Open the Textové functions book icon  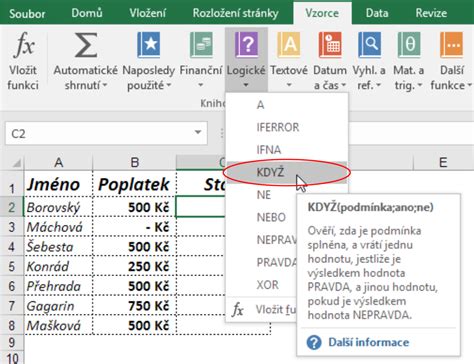tap(289, 45)
